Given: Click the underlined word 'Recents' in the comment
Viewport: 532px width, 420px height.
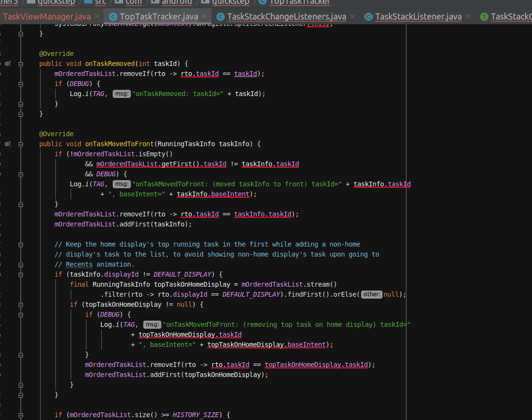Looking at the screenshot, I should click(x=79, y=264).
